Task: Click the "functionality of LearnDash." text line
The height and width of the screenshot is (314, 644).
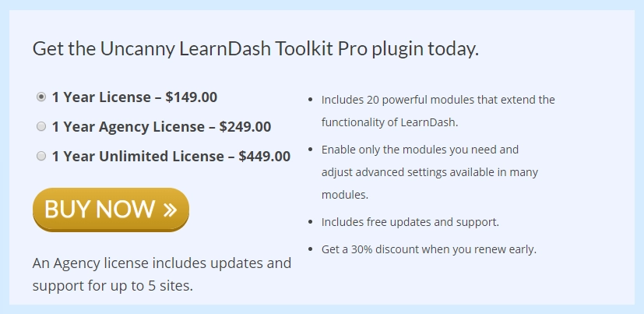Action: [x=390, y=122]
